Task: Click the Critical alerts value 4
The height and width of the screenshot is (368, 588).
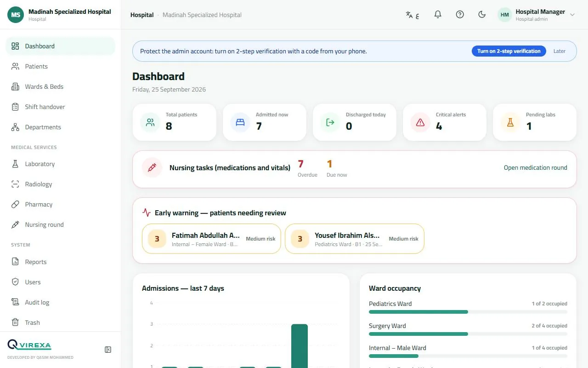Action: [x=439, y=126]
